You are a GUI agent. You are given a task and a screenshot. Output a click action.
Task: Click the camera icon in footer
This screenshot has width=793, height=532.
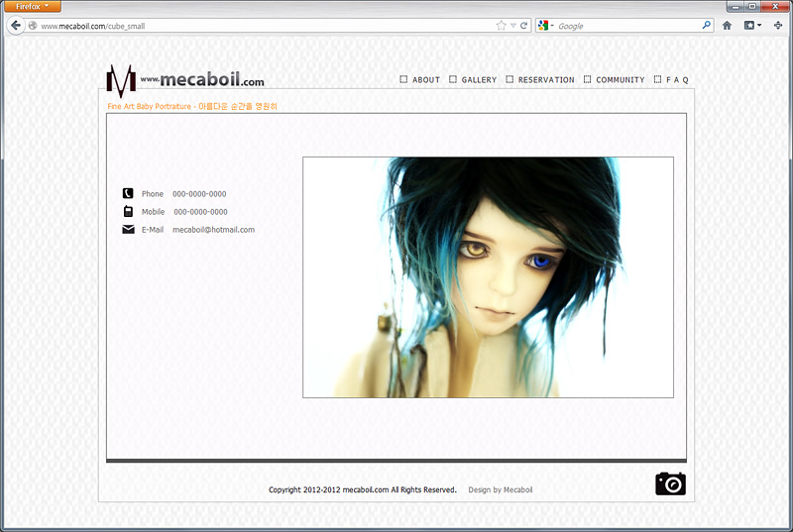tap(671, 483)
